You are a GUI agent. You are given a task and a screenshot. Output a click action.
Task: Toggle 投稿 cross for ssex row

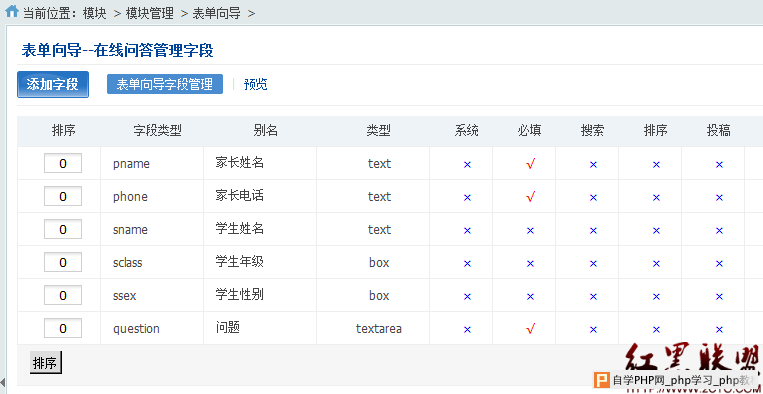click(719, 296)
